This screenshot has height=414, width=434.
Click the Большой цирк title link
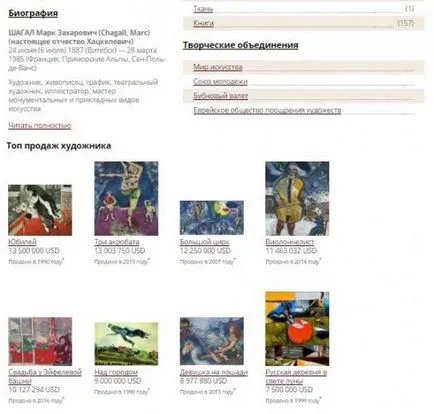click(x=204, y=242)
